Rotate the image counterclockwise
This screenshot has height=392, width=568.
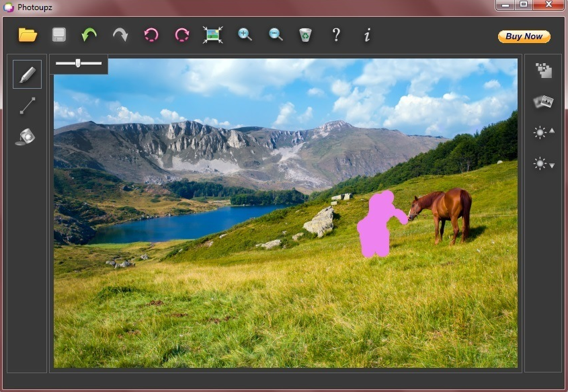pos(151,35)
